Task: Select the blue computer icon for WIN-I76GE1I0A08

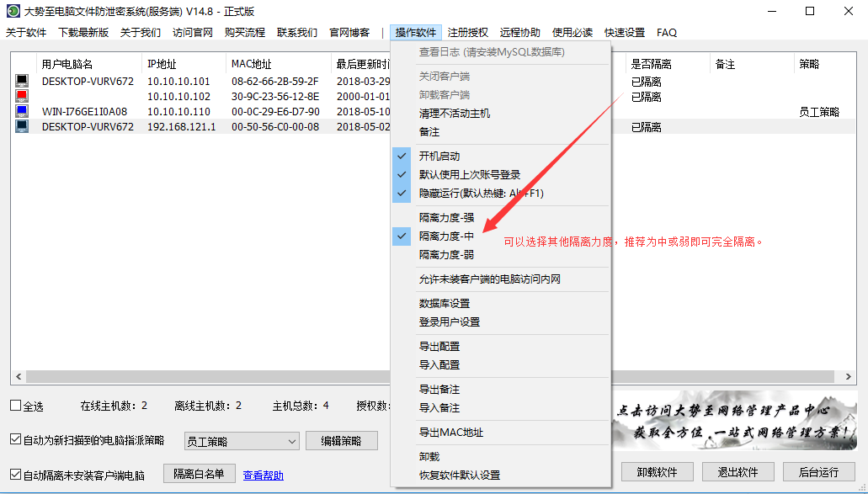Action: tap(22, 112)
